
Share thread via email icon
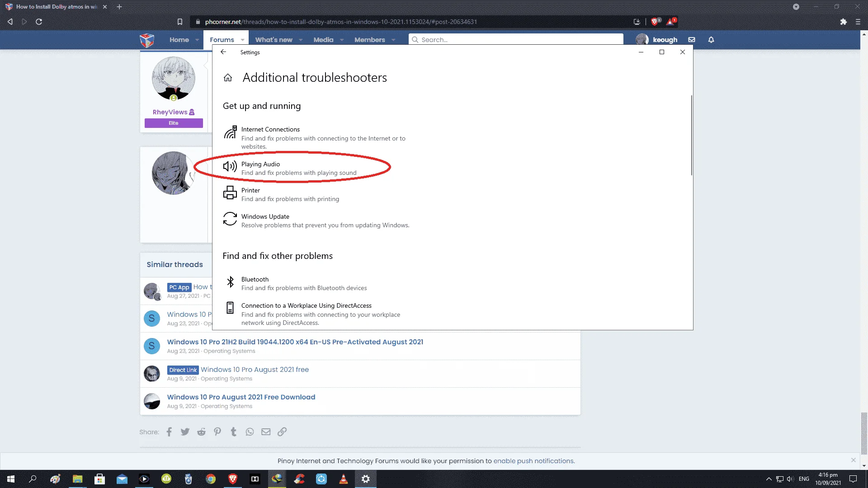tap(266, 432)
